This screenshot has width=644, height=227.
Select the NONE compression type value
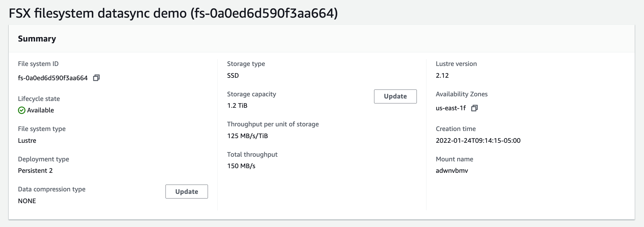pyautogui.click(x=27, y=201)
